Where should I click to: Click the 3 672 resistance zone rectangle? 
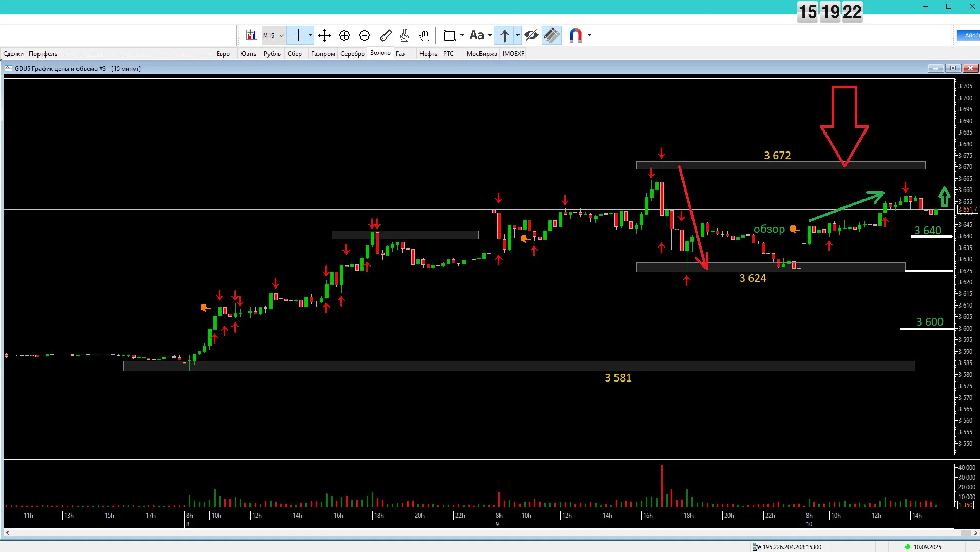pos(780,165)
